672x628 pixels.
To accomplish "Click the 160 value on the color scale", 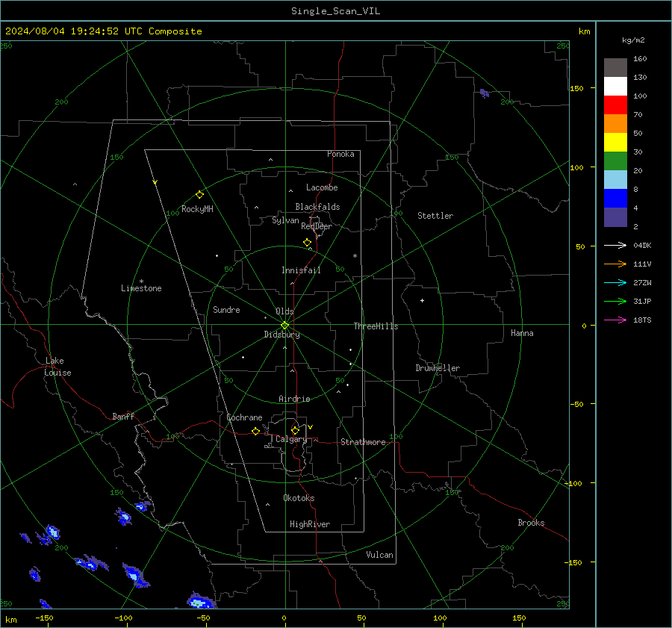I will pyautogui.click(x=640, y=58).
